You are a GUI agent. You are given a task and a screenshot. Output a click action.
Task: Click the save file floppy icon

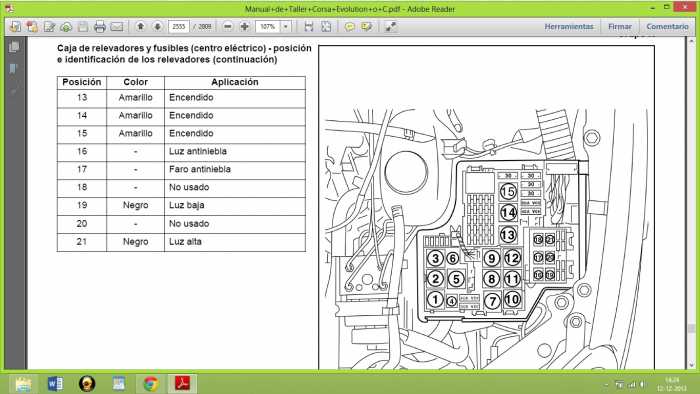tap(83, 27)
